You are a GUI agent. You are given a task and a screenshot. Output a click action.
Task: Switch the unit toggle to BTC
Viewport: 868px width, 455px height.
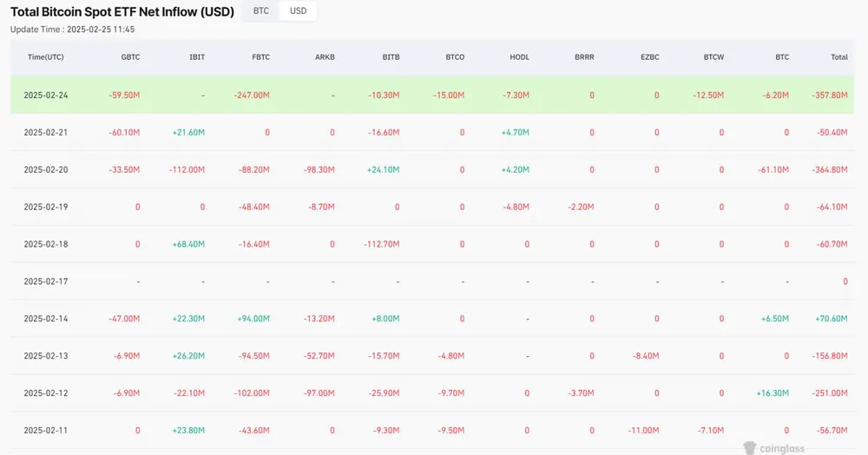pos(260,11)
